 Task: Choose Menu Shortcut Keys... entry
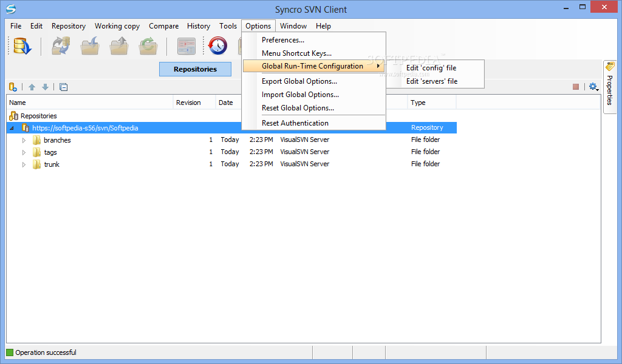(313, 53)
